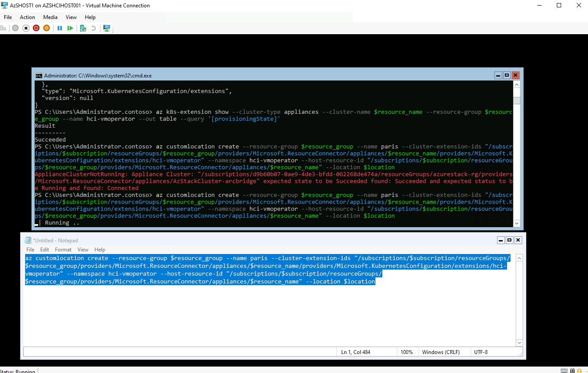Image resolution: width=588 pixels, height=373 pixels.
Task: Click 'Ln 1, Col 484' in Notepad status bar
Action: tap(355, 352)
